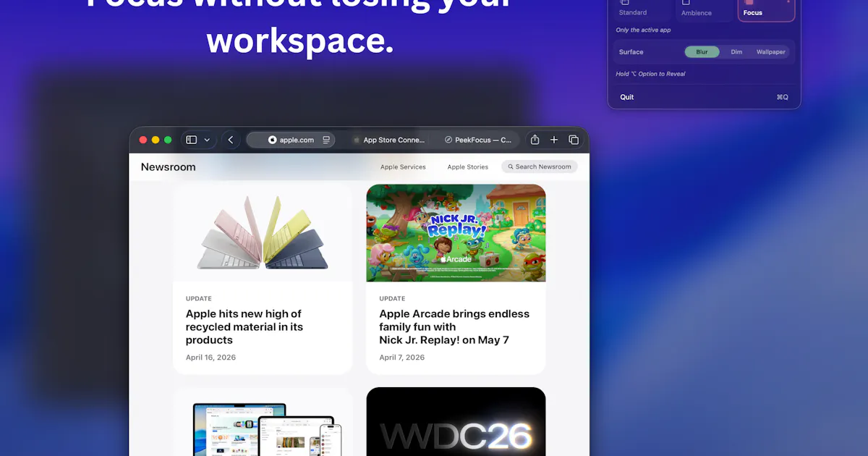868x456 pixels.
Task: Select the Focus mode in PeekFocus
Action: coord(766,9)
